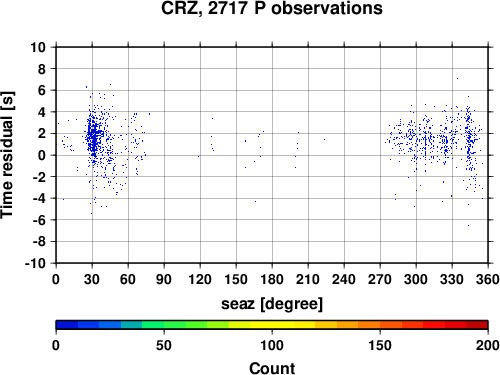Click the 'Count' colorbar label
This screenshot has width=500, height=375.
coord(272,368)
